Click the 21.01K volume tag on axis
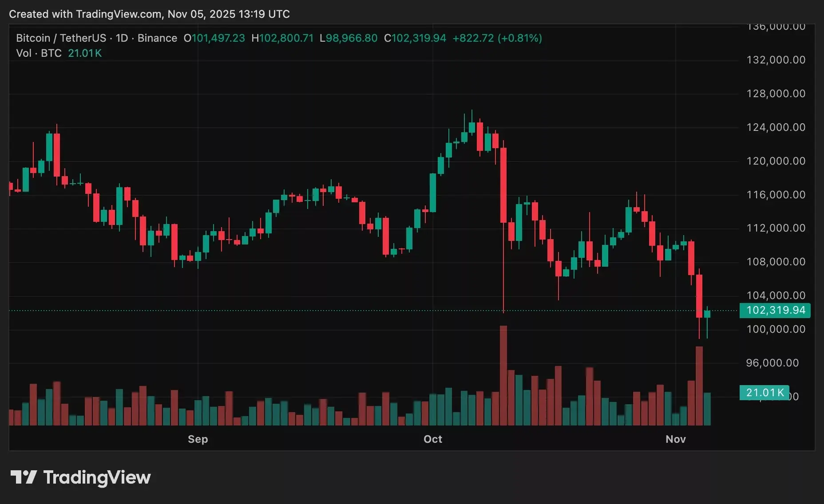Viewport: 824px width, 504px height. [764, 393]
